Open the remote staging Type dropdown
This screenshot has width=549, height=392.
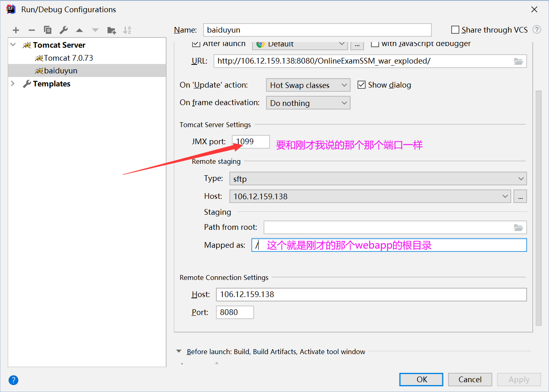click(x=378, y=179)
